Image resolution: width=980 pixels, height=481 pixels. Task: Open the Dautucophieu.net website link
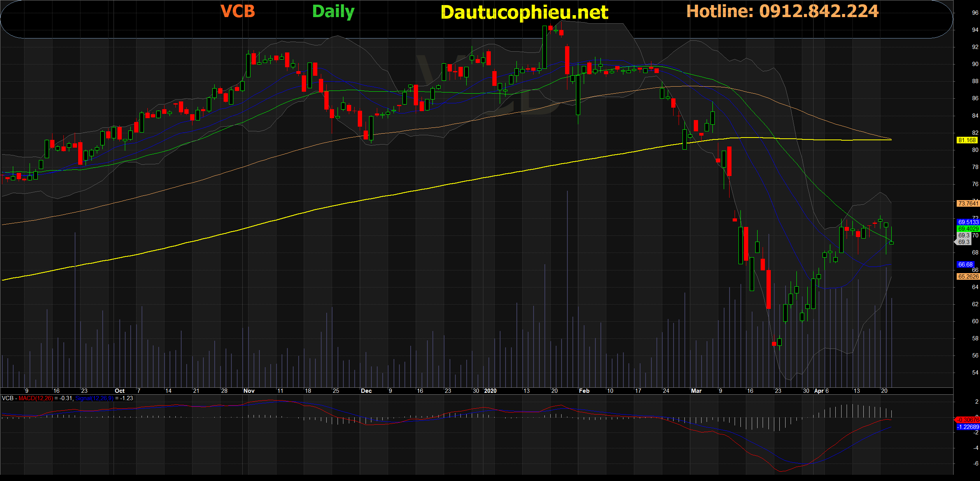tap(524, 12)
